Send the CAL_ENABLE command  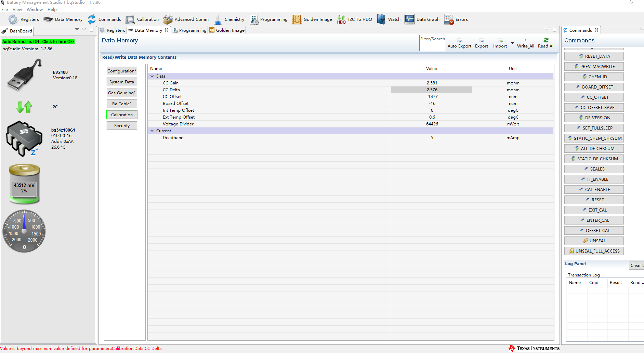point(594,190)
